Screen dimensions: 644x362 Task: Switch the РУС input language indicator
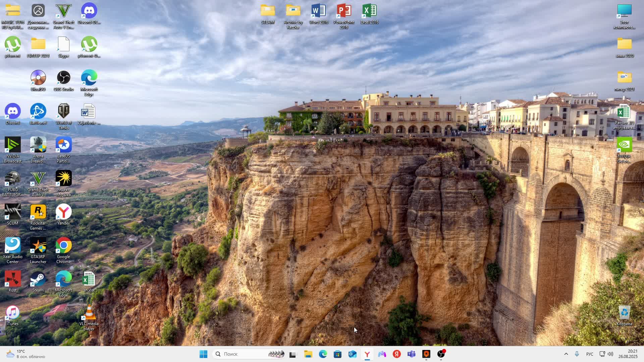pyautogui.click(x=589, y=354)
